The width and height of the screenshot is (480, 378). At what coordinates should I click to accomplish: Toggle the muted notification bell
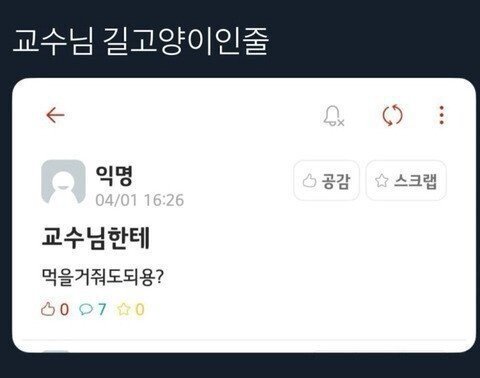(x=333, y=116)
